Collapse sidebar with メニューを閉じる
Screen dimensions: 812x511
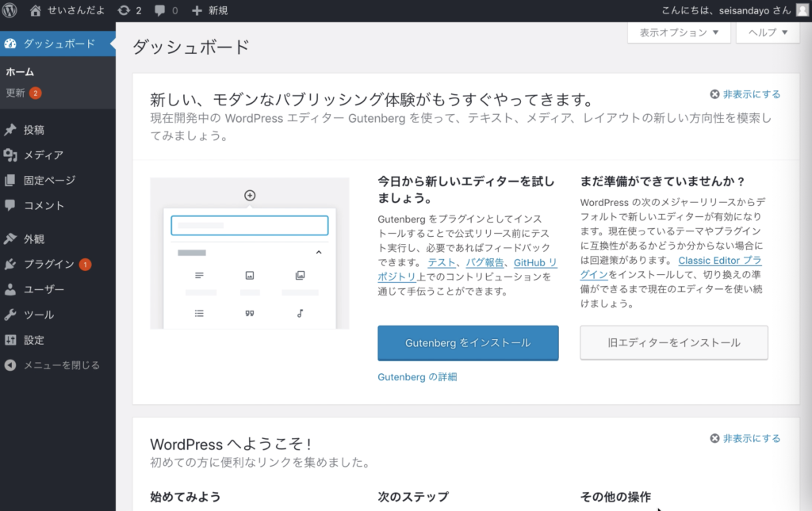pyautogui.click(x=61, y=365)
